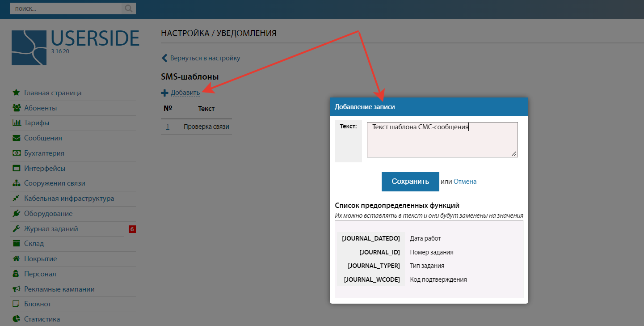Open the Сообщения section
This screenshot has height=326, width=644.
coord(43,138)
